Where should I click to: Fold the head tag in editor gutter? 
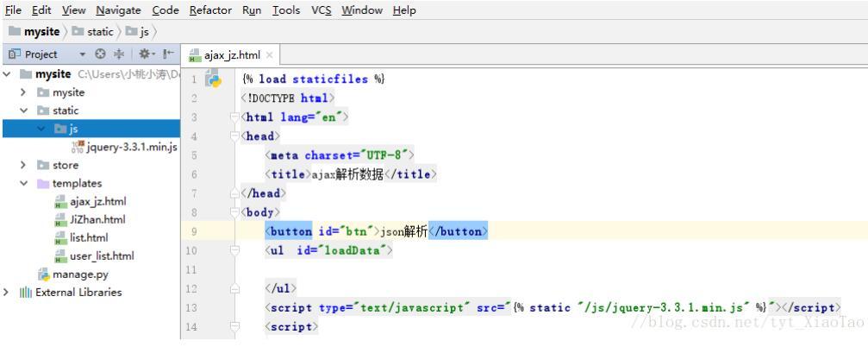coord(234,136)
